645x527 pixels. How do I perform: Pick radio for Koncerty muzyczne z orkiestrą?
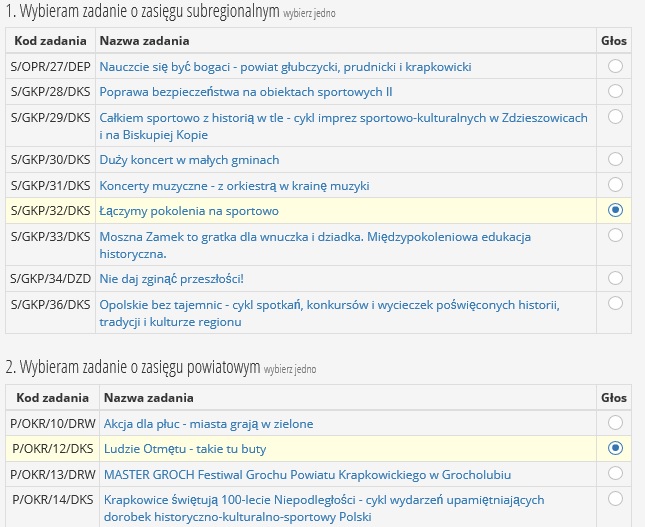click(615, 185)
